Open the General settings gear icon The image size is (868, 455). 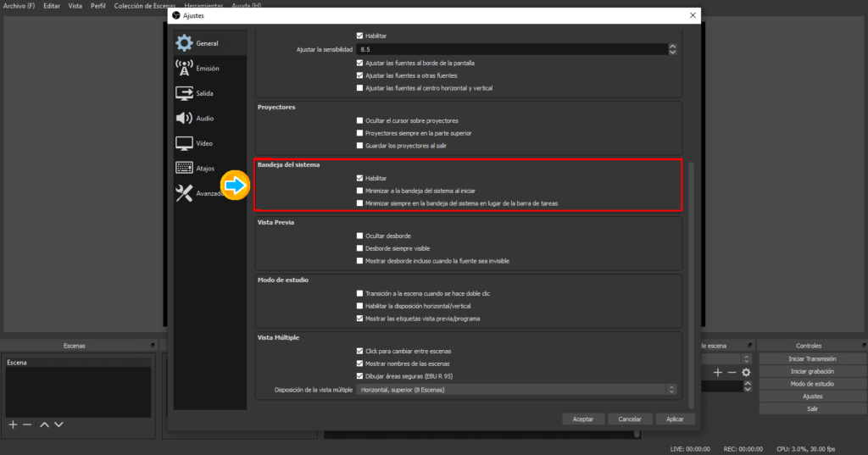(184, 43)
